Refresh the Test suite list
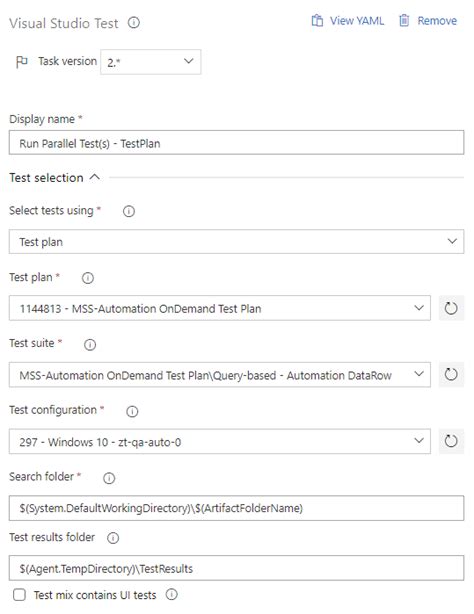The width and height of the screenshot is (474, 614). tap(451, 375)
